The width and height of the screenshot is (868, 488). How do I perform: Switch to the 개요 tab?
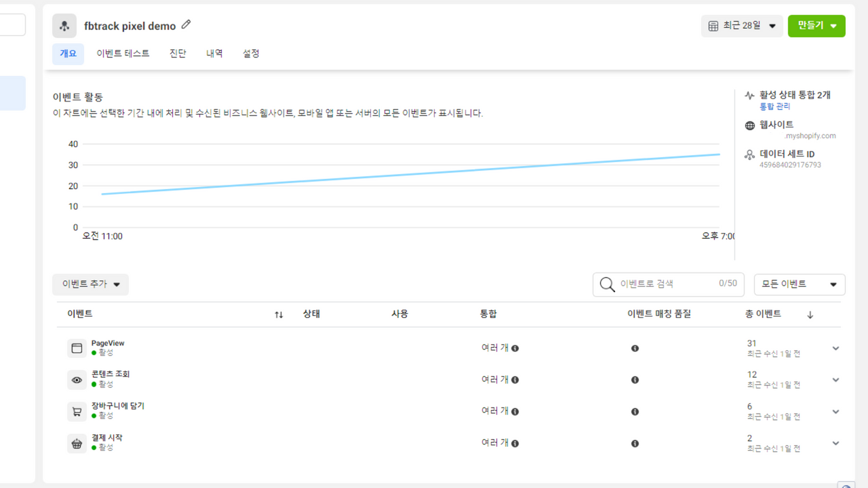point(68,54)
